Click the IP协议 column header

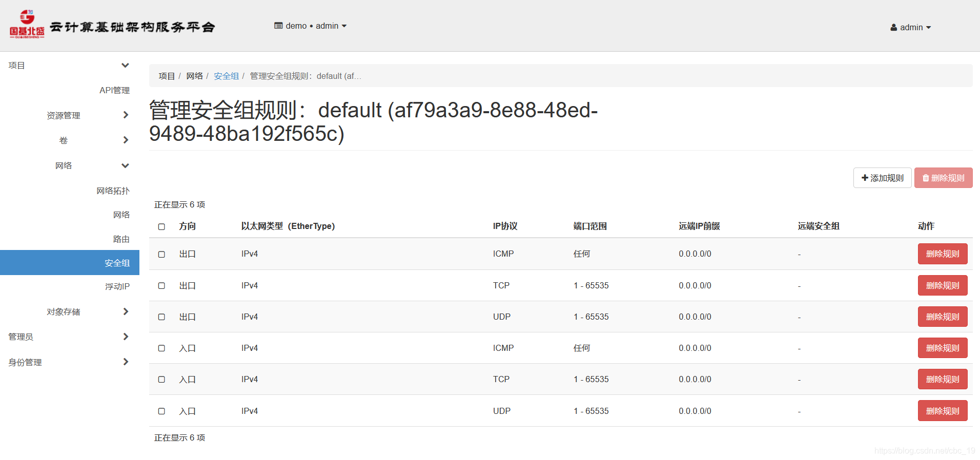(x=505, y=226)
